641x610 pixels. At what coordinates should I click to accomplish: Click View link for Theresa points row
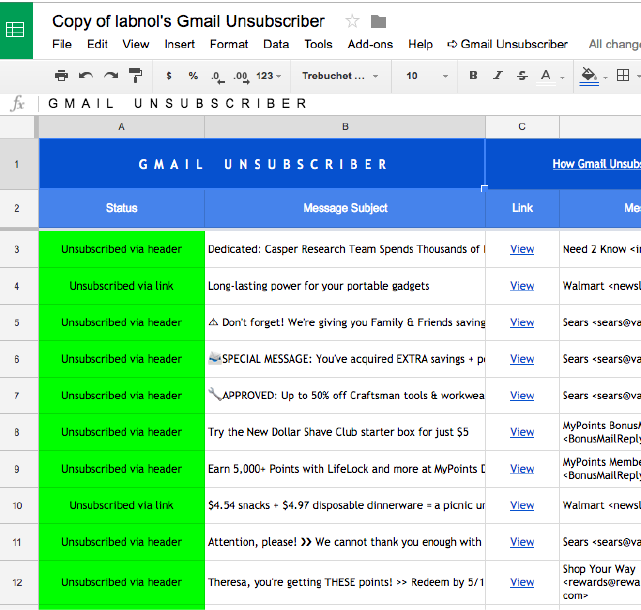pyautogui.click(x=522, y=582)
